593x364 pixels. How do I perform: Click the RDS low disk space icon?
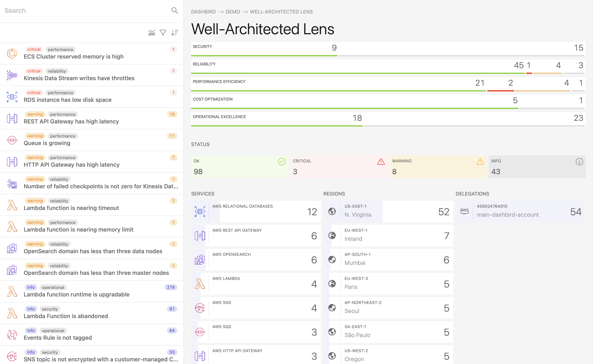(12, 97)
